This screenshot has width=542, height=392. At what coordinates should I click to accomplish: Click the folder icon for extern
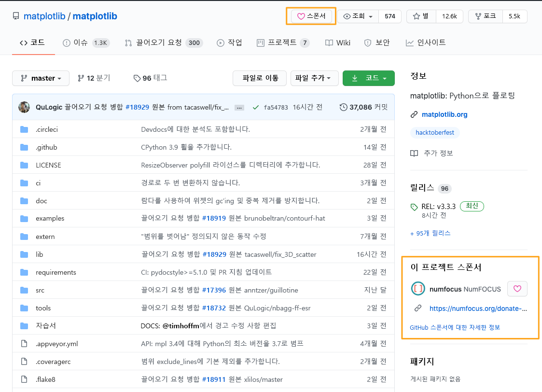24,237
